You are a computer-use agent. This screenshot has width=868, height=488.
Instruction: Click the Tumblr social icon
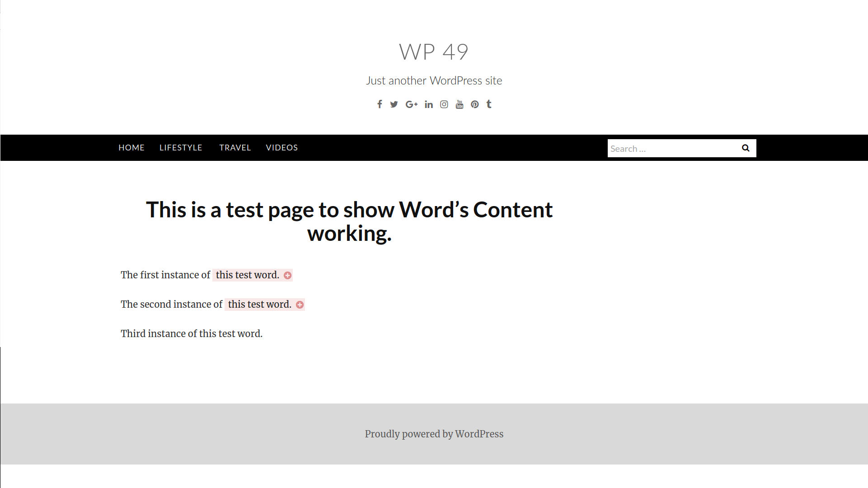point(489,104)
